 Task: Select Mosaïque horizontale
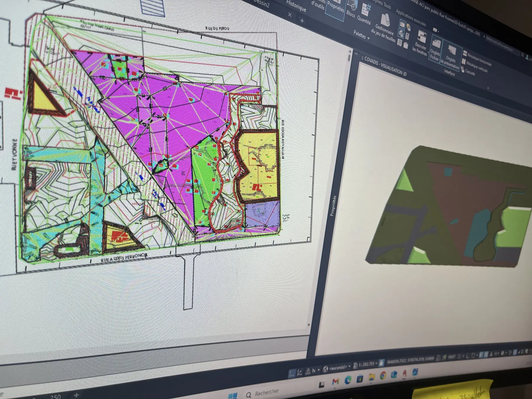pyautogui.click(x=477, y=59)
